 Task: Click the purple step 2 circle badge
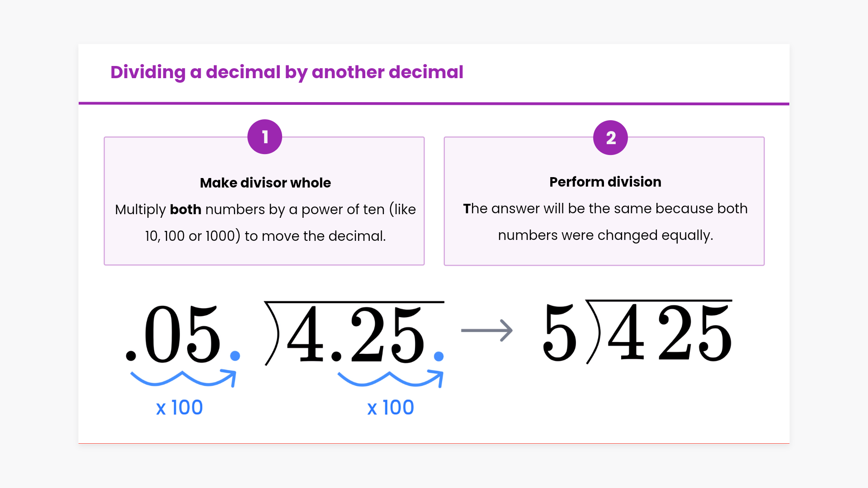tap(610, 138)
